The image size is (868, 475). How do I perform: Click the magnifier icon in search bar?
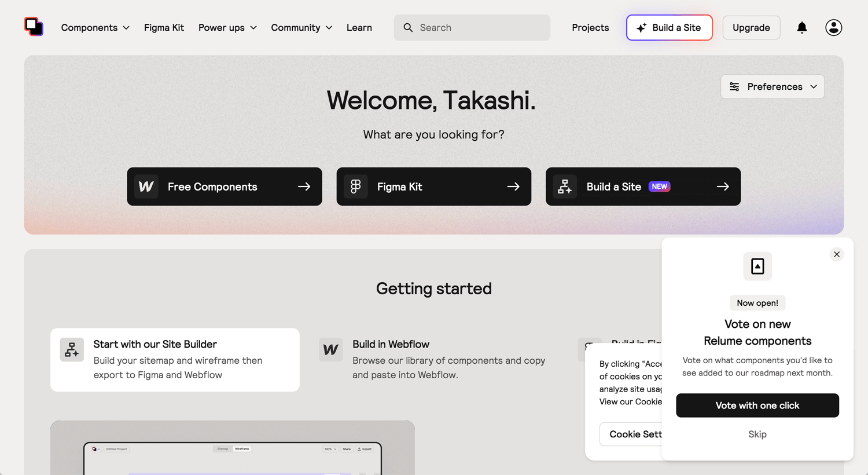tap(408, 27)
